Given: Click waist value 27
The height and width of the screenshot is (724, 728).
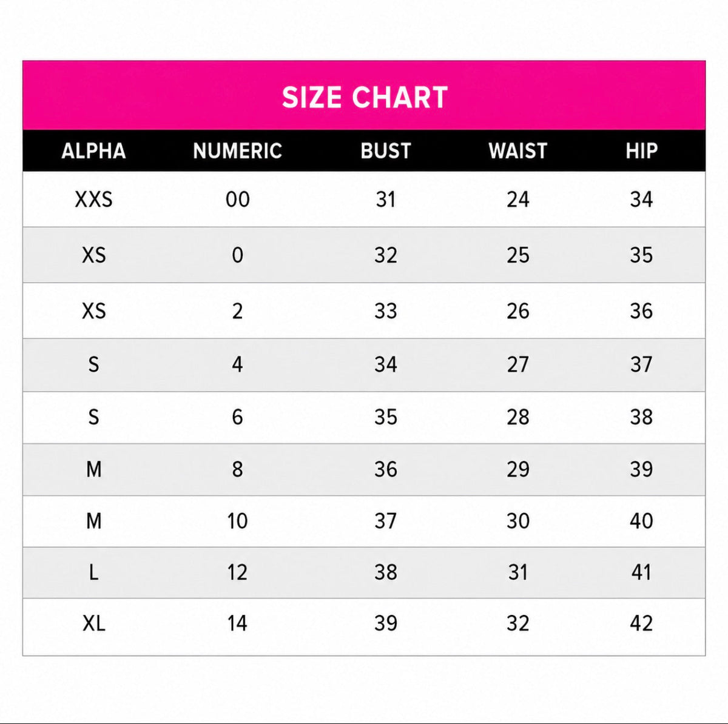Looking at the screenshot, I should (518, 364).
